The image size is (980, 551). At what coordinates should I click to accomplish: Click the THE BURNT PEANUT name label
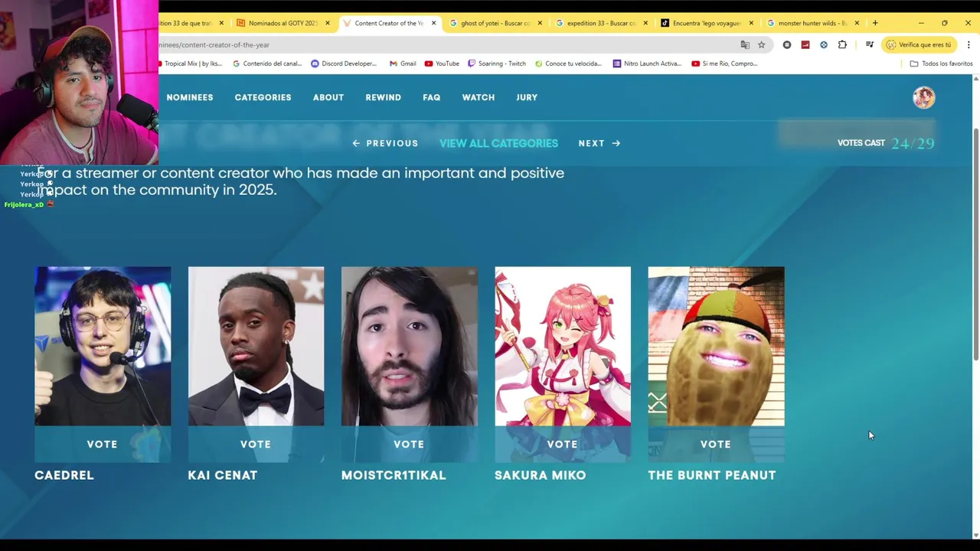tap(712, 475)
